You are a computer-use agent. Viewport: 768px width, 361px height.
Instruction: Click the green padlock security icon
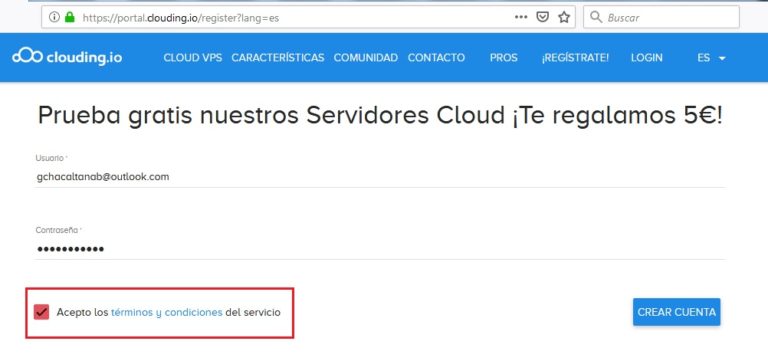[x=70, y=17]
